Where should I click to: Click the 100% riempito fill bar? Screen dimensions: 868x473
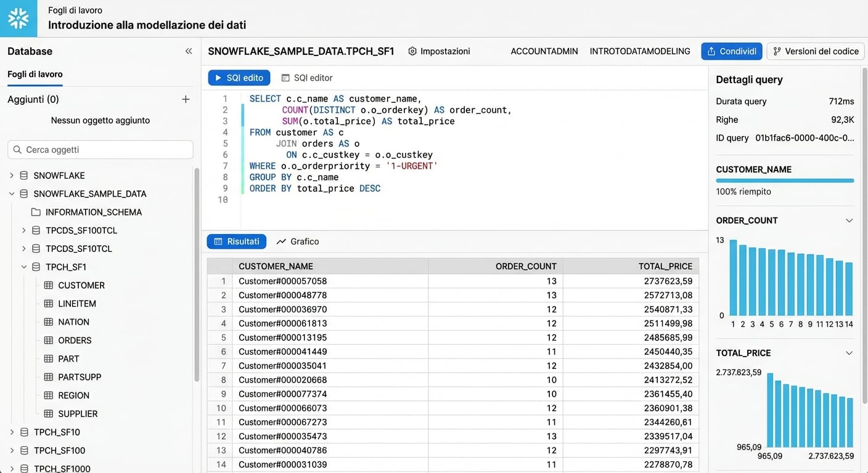point(784,180)
